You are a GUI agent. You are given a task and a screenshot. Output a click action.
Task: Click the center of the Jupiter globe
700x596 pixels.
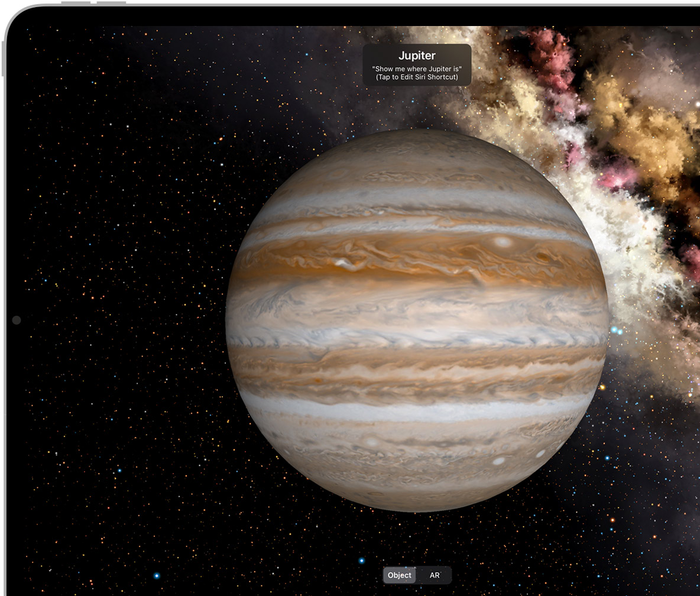(x=417, y=320)
